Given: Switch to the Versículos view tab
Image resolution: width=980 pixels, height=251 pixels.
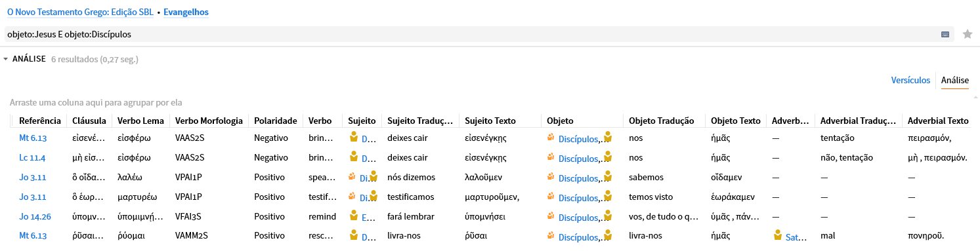Looking at the screenshot, I should click(910, 80).
